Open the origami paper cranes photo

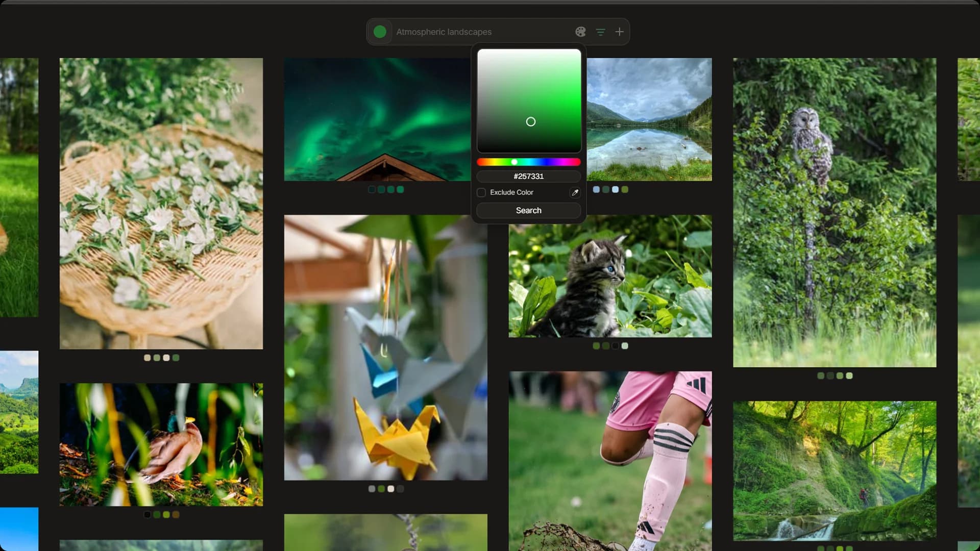pos(385,347)
